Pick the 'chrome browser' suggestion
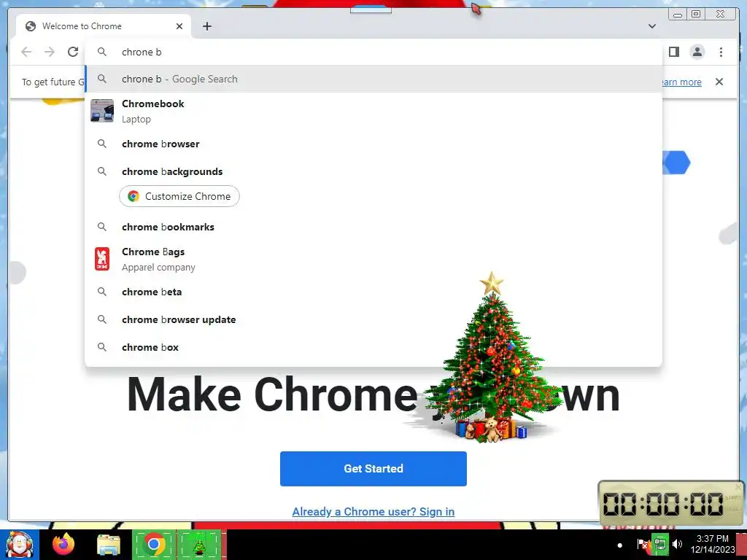 [373, 144]
